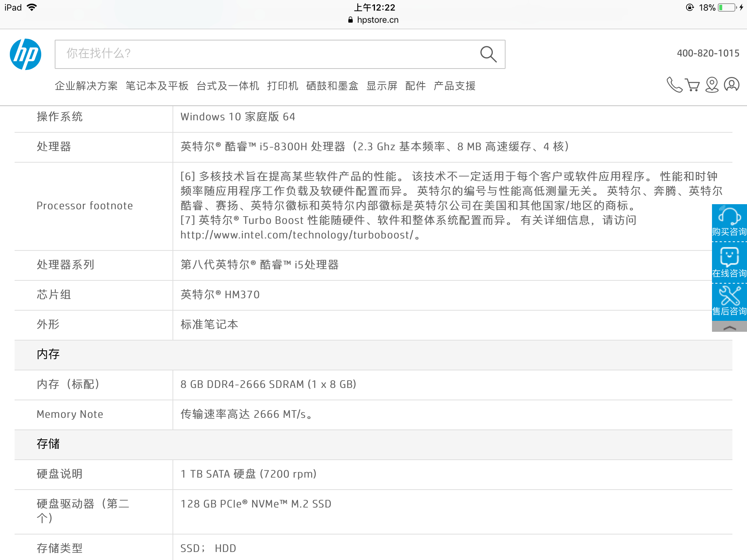
Task: Click the 内存(标配) row label
Action: (68, 384)
